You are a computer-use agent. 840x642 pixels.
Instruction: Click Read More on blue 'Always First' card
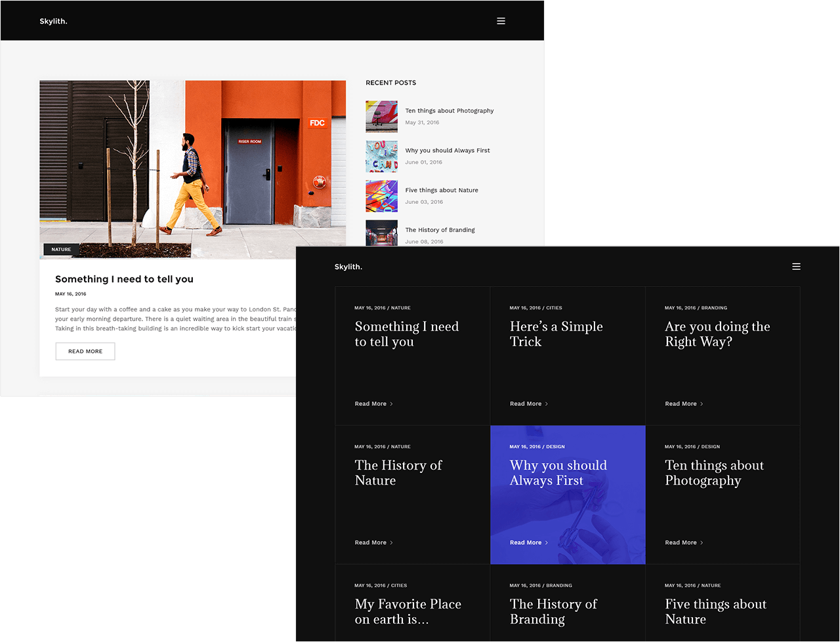tap(529, 543)
